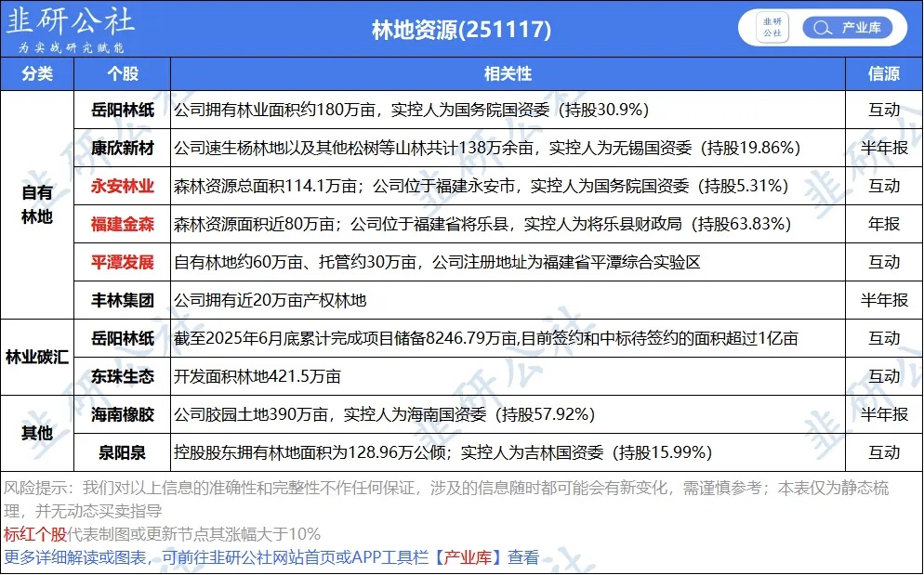Viewport: 924px width, 575px height.
Task: Click description mentioning 128.96万公顷
Action: point(443,452)
